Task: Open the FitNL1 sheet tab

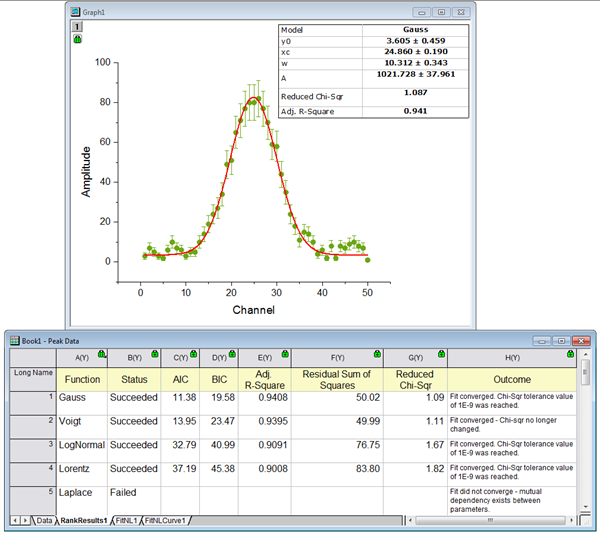Action: tap(128, 521)
